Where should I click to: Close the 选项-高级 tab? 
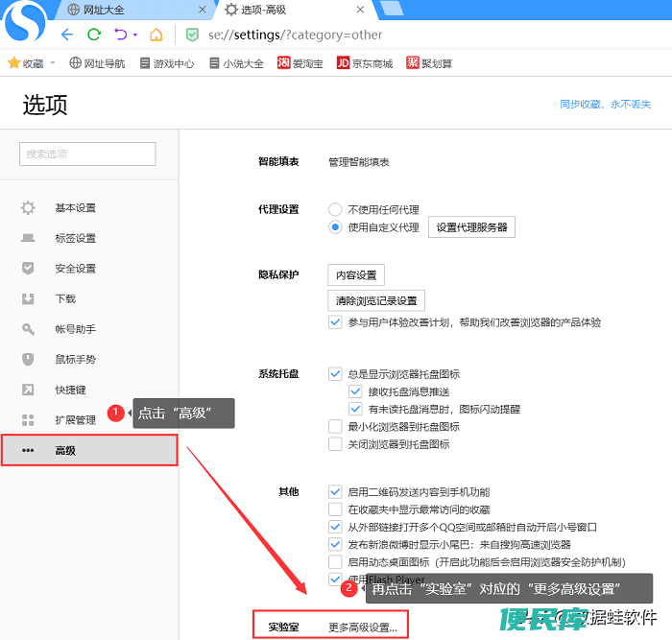click(x=360, y=10)
